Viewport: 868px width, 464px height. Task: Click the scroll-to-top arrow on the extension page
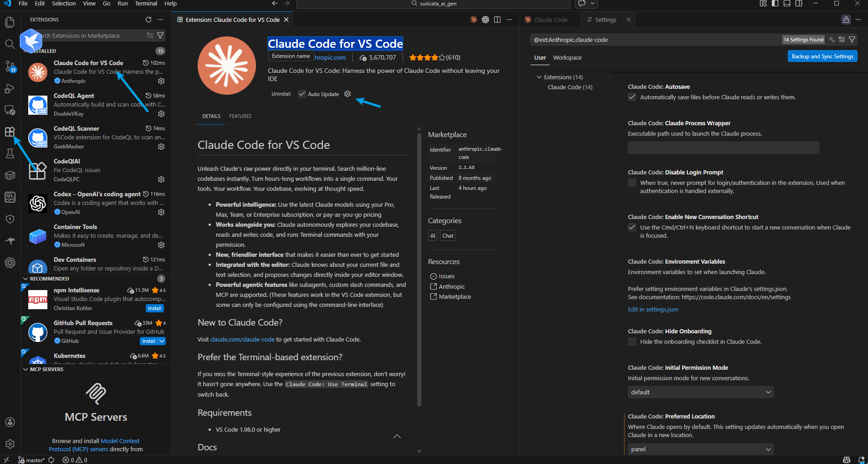pos(397,436)
